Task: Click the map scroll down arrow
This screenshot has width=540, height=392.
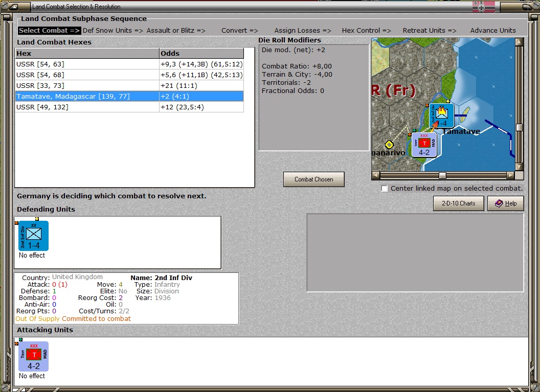Action: pos(520,167)
